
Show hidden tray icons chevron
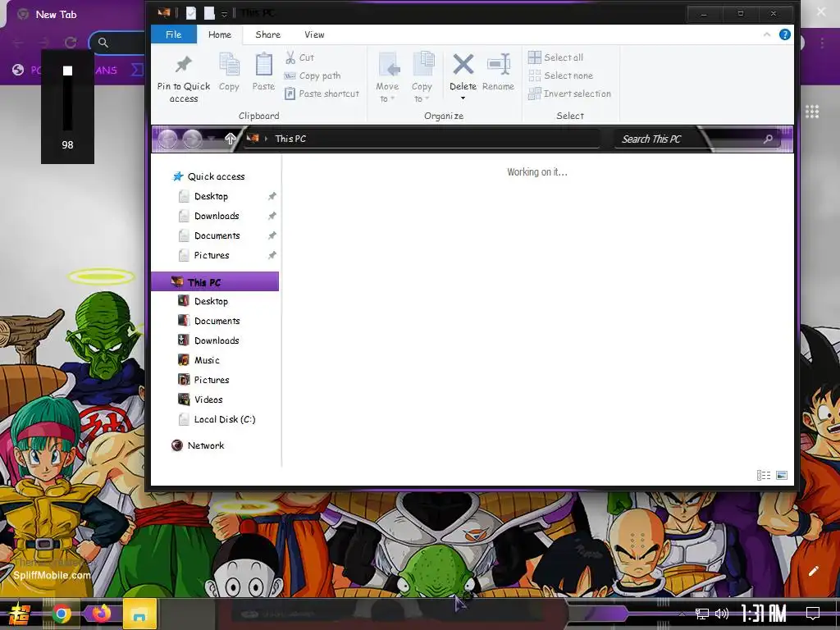point(682,614)
